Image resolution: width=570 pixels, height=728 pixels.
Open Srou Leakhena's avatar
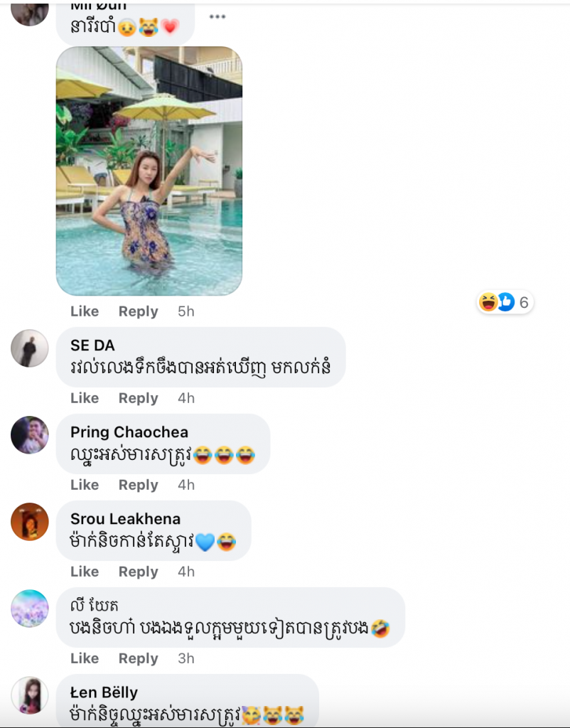coord(30,522)
